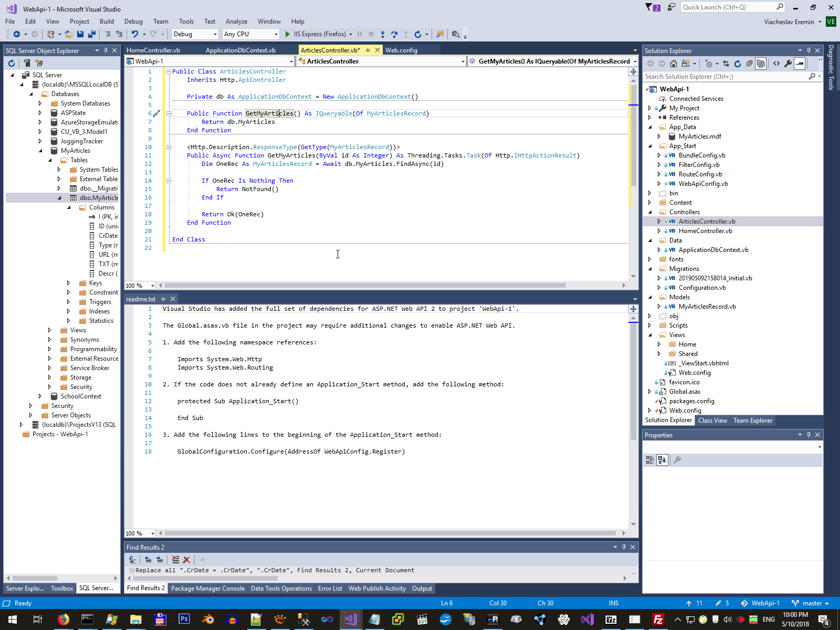Open Photoshop from the Windows taskbar
Viewport: 840px width, 630px height.
click(x=184, y=619)
